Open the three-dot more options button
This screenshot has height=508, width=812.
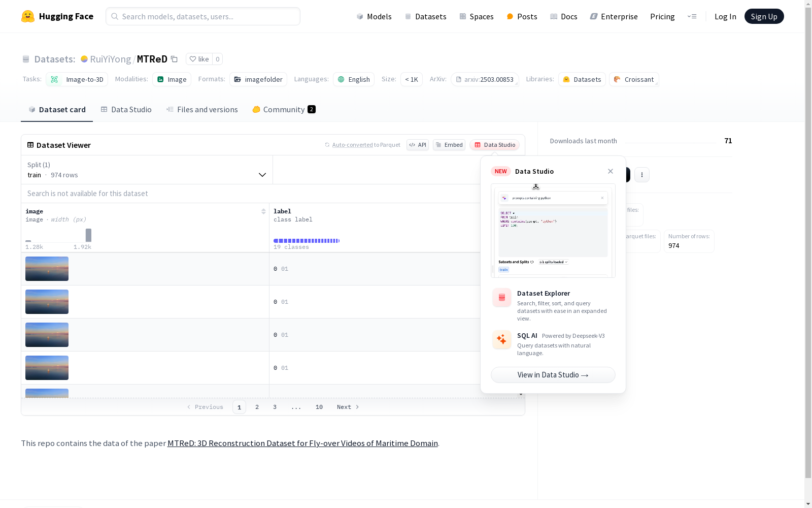[x=642, y=175]
